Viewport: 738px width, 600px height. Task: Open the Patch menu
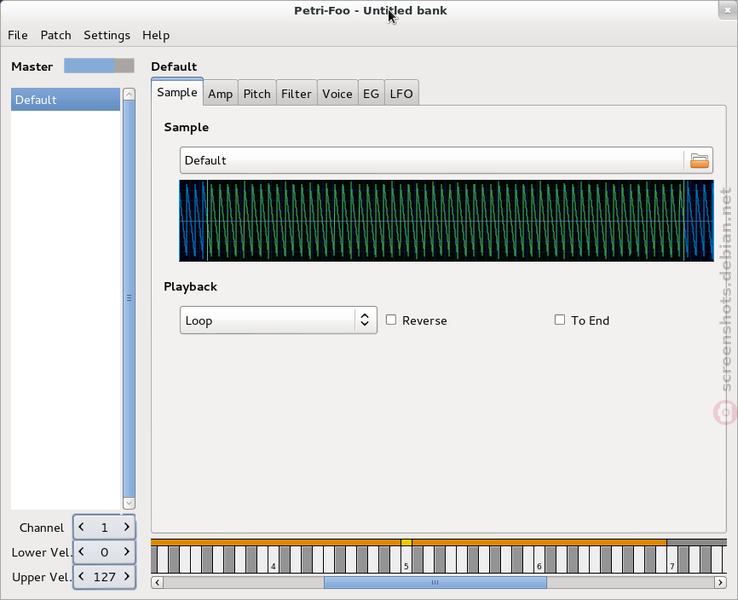pos(56,35)
